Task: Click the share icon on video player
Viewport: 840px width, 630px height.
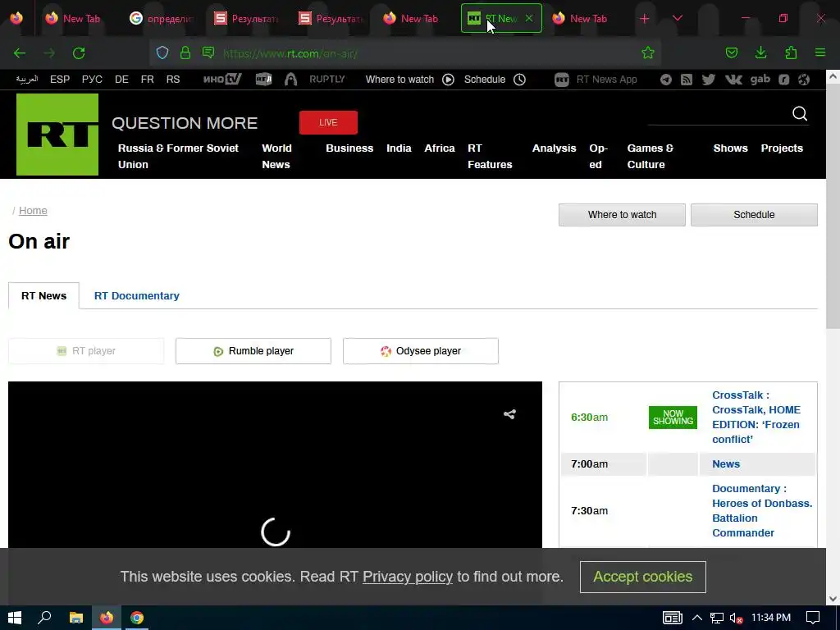Action: coord(509,414)
